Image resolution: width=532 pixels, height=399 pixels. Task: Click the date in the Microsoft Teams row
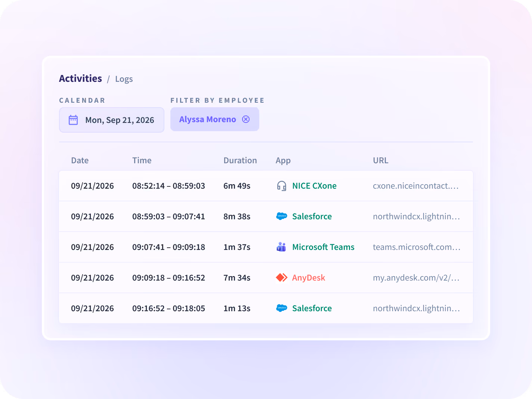point(92,247)
